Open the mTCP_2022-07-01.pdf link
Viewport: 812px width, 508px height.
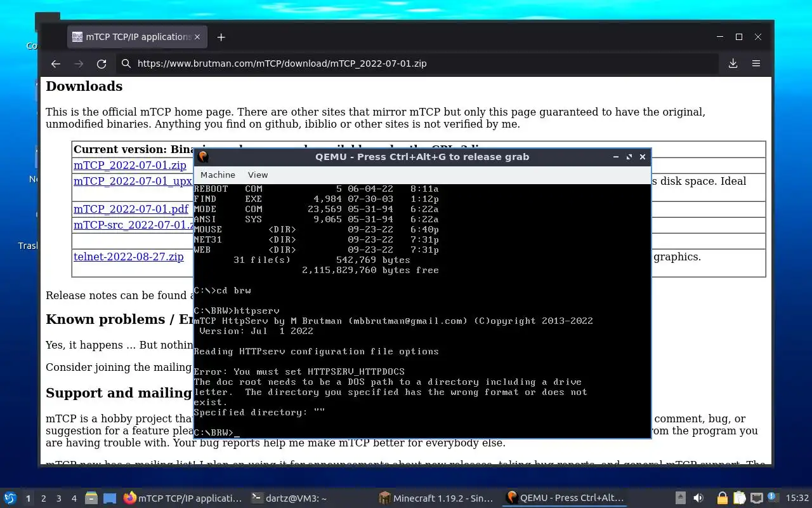click(x=131, y=209)
